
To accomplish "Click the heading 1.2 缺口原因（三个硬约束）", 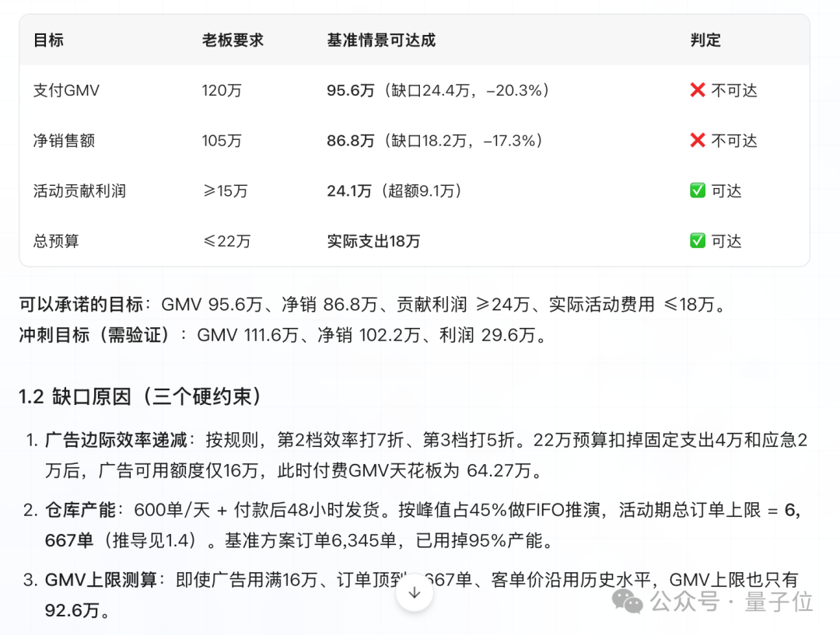I will [140, 396].
